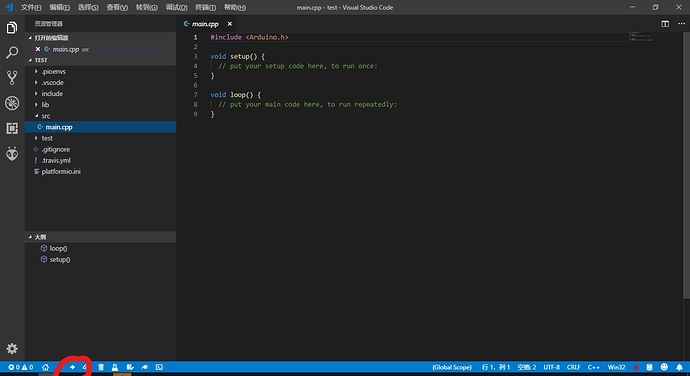Expand the test folder
This screenshot has width=690, height=376.
pos(37,138)
